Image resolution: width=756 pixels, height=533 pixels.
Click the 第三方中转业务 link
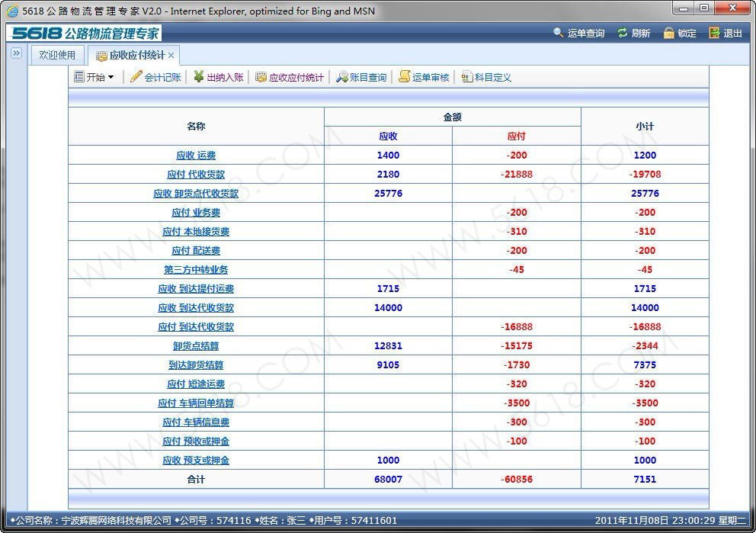click(x=196, y=270)
